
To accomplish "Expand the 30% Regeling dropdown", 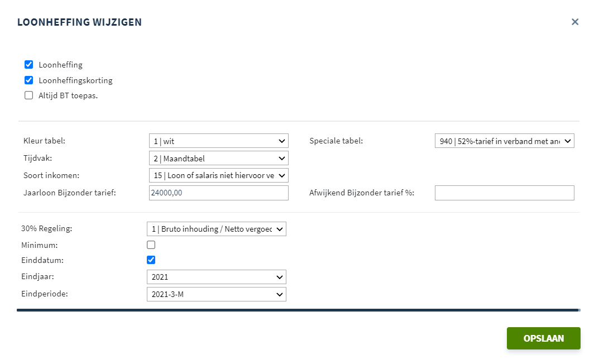I will coord(216,229).
